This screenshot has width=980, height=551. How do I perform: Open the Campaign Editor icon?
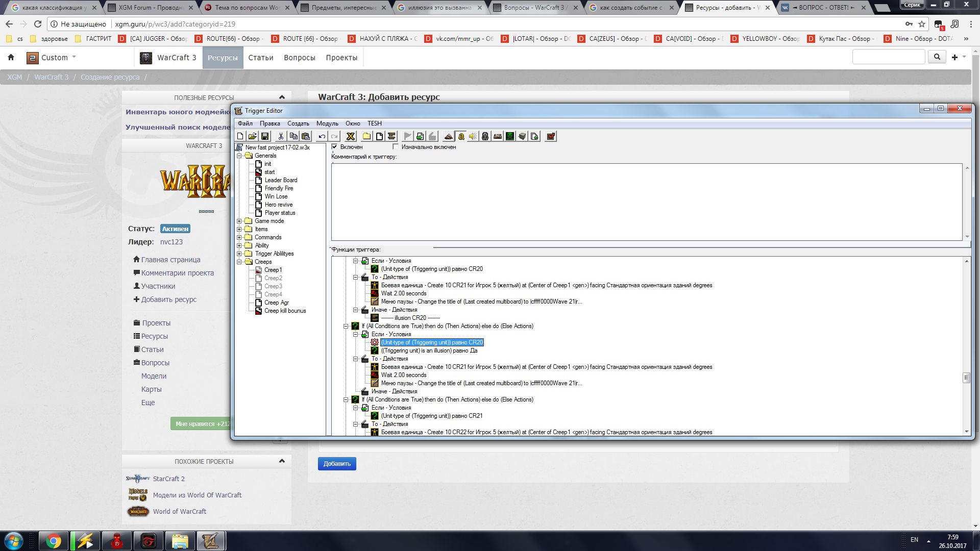click(x=498, y=136)
